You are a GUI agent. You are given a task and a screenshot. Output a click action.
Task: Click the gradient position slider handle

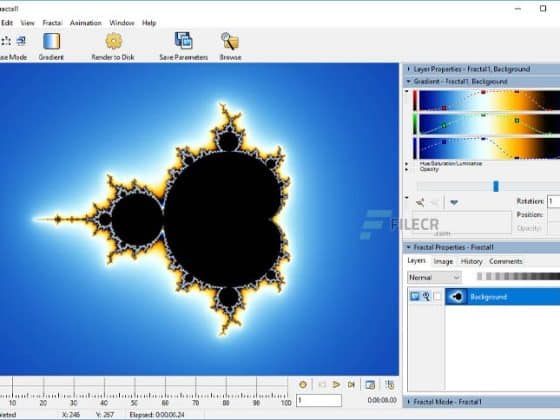tap(496, 186)
